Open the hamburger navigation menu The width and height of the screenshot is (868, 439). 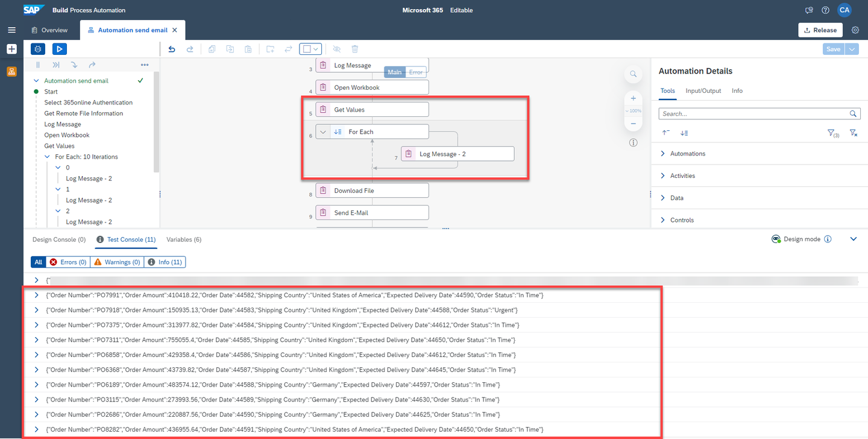tap(11, 30)
